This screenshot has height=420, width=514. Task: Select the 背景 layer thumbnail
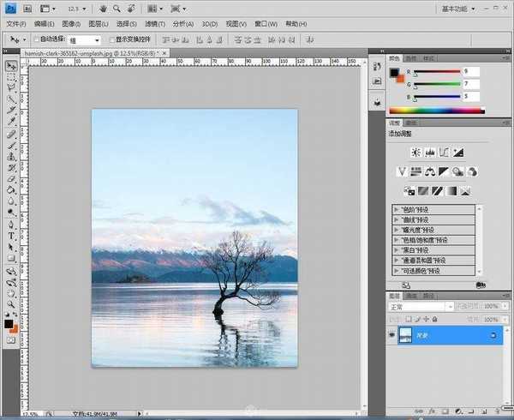point(407,335)
